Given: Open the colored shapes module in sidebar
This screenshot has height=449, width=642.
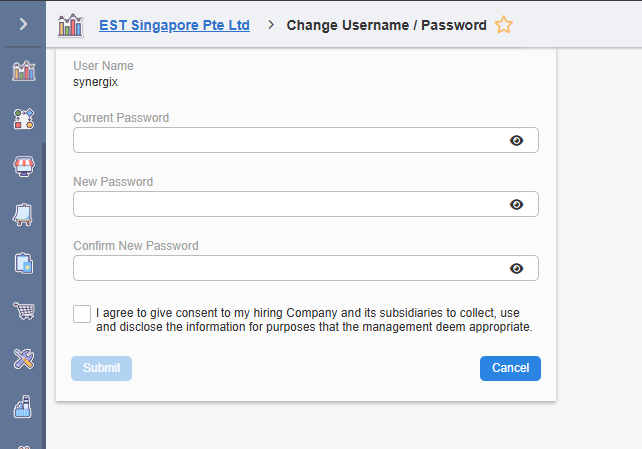Looking at the screenshot, I should 23,120.
